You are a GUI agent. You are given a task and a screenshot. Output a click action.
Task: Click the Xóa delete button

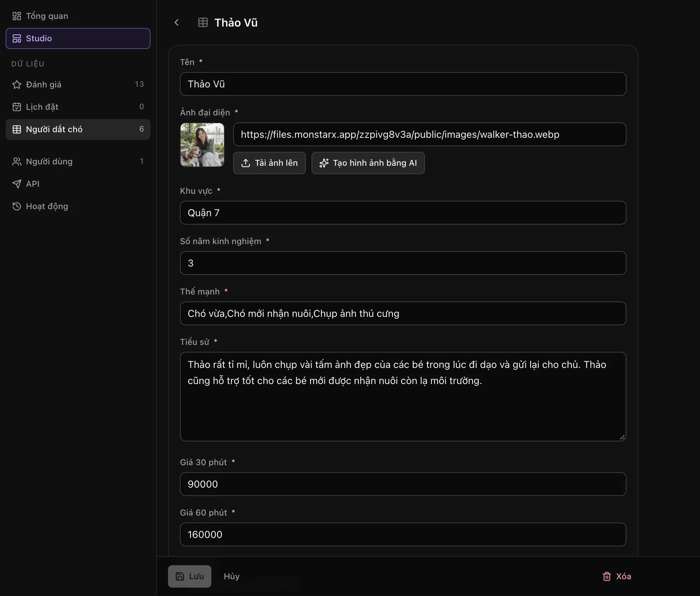(617, 576)
